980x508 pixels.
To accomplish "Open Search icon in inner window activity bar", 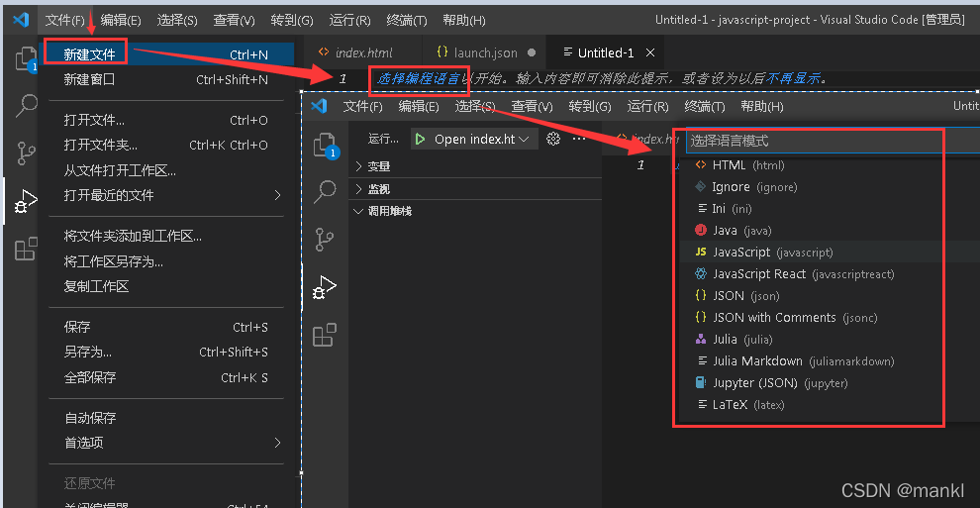I will tap(325, 191).
